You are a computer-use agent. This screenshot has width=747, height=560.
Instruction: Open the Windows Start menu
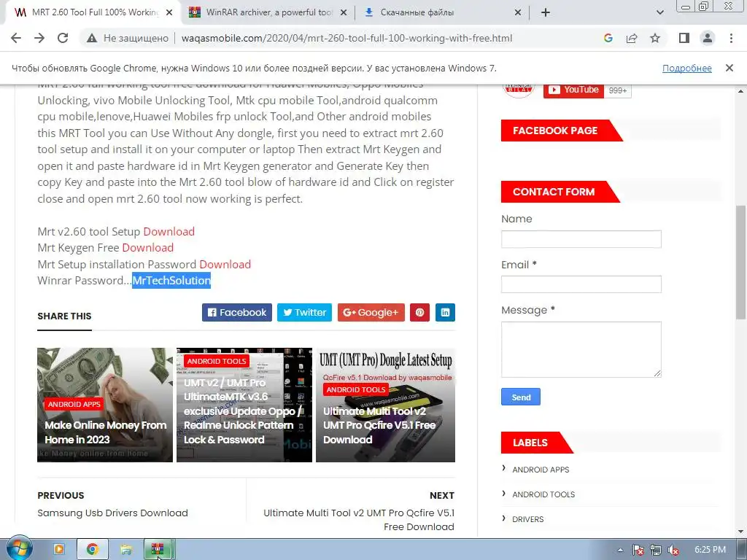click(20, 549)
